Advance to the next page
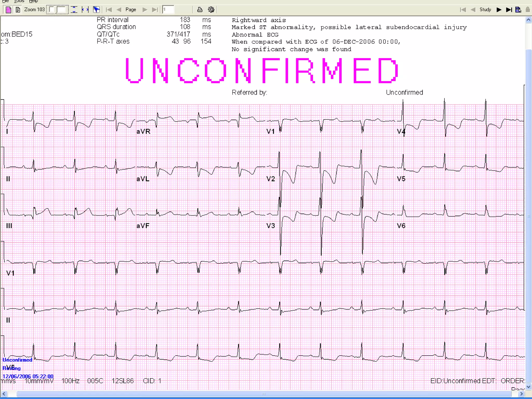532x399 pixels. click(x=145, y=10)
